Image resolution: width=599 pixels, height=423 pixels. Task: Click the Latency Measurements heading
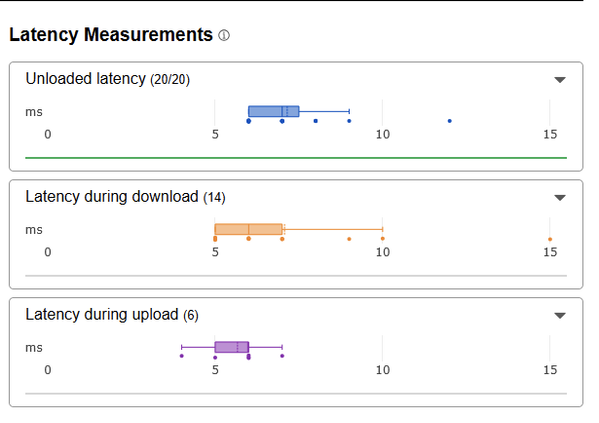click(111, 35)
